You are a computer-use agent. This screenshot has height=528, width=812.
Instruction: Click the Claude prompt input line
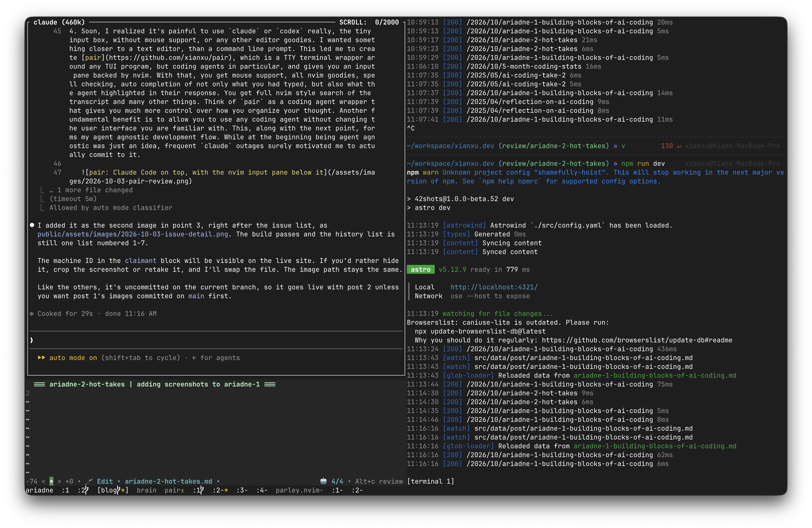pyautogui.click(x=216, y=340)
